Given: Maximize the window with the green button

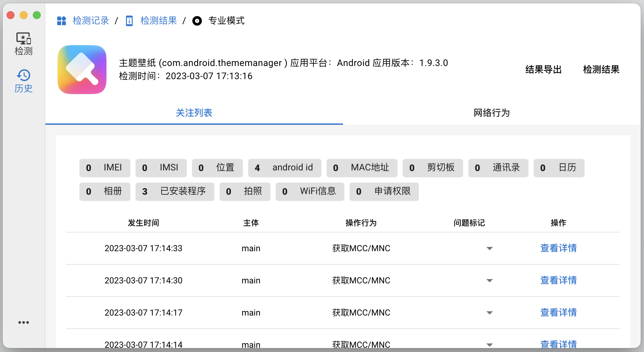Looking at the screenshot, I should point(37,15).
